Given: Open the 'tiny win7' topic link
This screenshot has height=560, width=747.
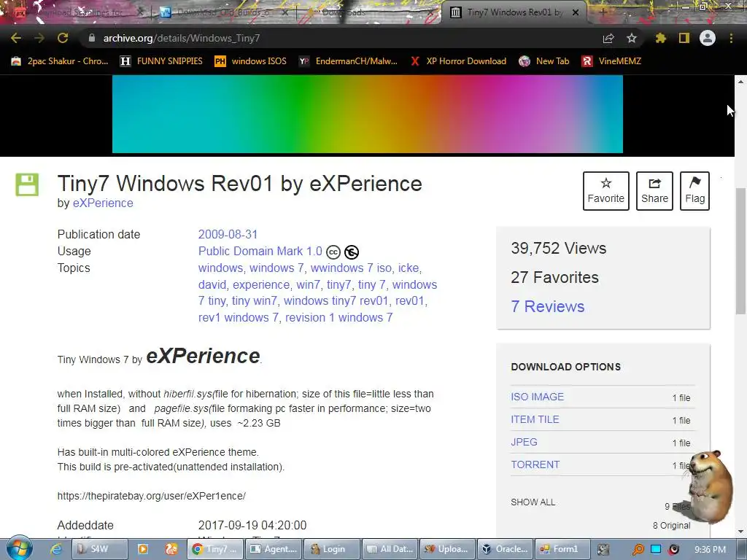Looking at the screenshot, I should click(255, 301).
